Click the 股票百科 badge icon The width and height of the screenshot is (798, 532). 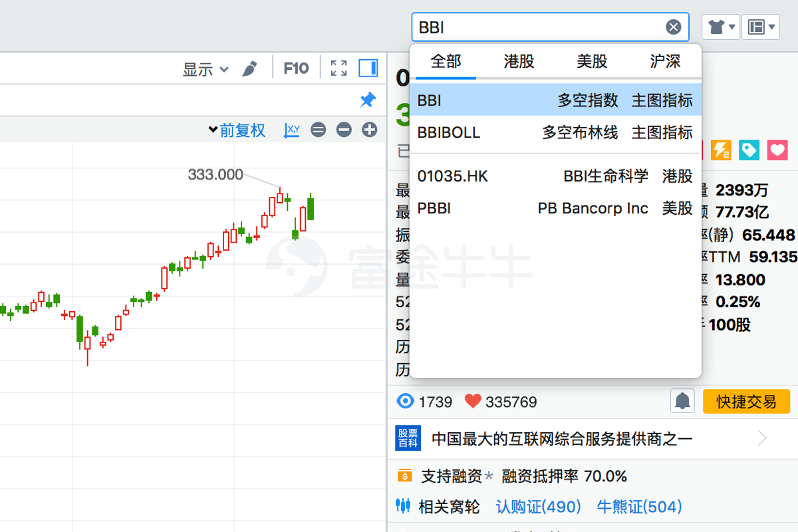[408, 438]
